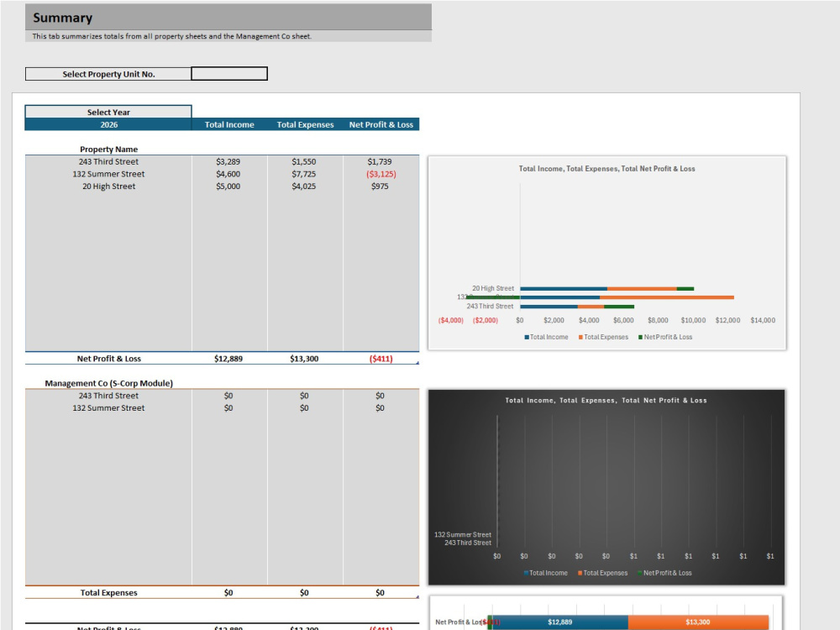This screenshot has width=840, height=630.
Task: Click the Property Name section label
Action: tap(108, 149)
